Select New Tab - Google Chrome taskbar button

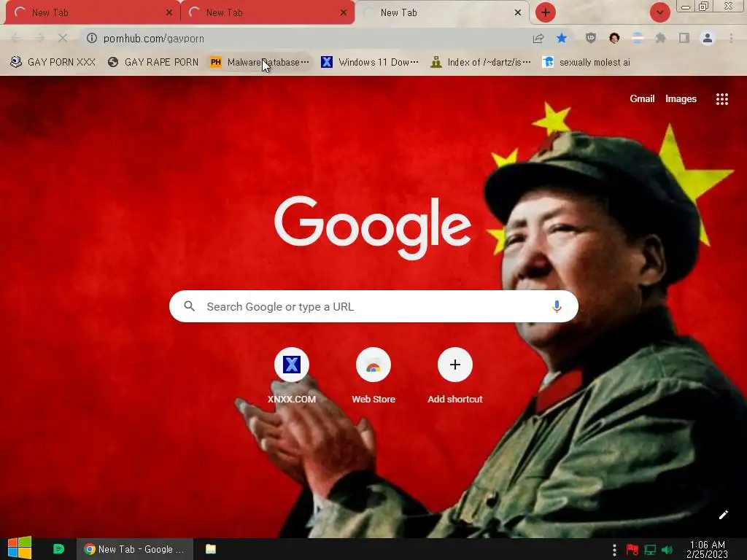click(x=135, y=549)
